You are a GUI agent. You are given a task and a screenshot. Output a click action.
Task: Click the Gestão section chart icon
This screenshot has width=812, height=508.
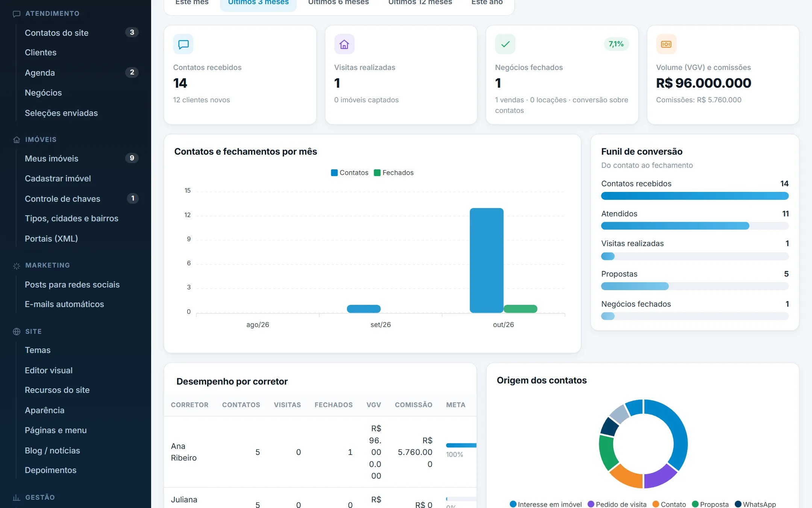coord(17,497)
